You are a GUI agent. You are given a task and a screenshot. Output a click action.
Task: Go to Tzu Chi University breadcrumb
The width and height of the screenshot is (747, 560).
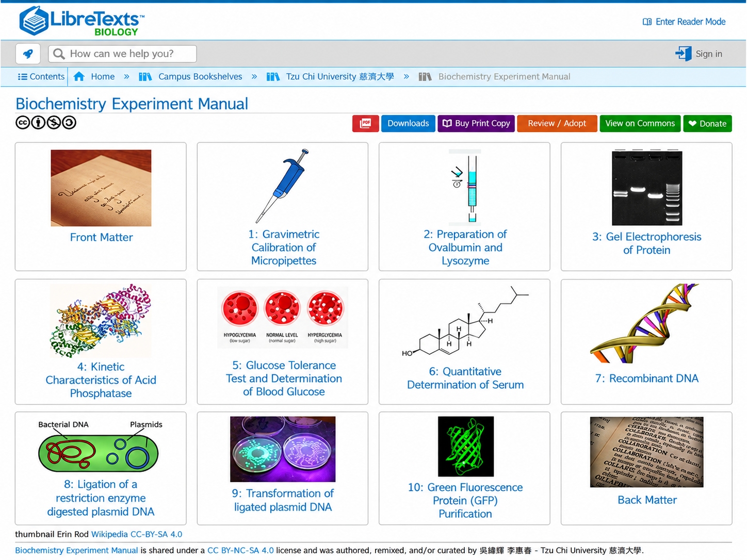340,76
